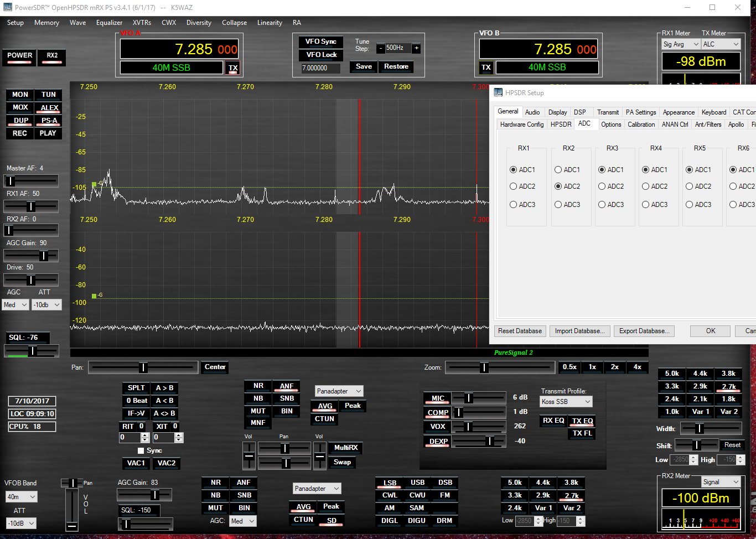
Task: Click the Drive level slider
Action: click(x=31, y=280)
